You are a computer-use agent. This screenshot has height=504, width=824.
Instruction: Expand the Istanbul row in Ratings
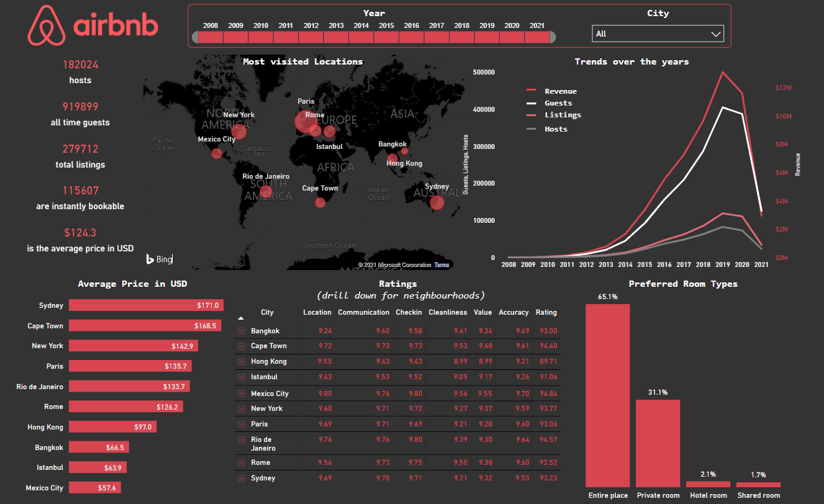click(242, 377)
